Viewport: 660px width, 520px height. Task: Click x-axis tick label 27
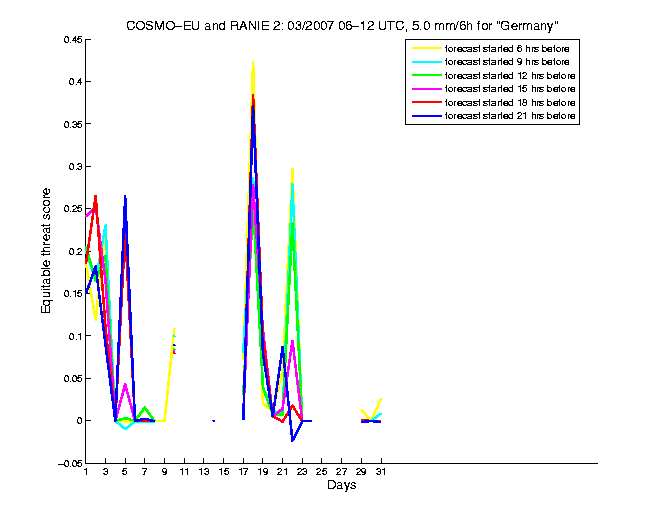coord(341,472)
